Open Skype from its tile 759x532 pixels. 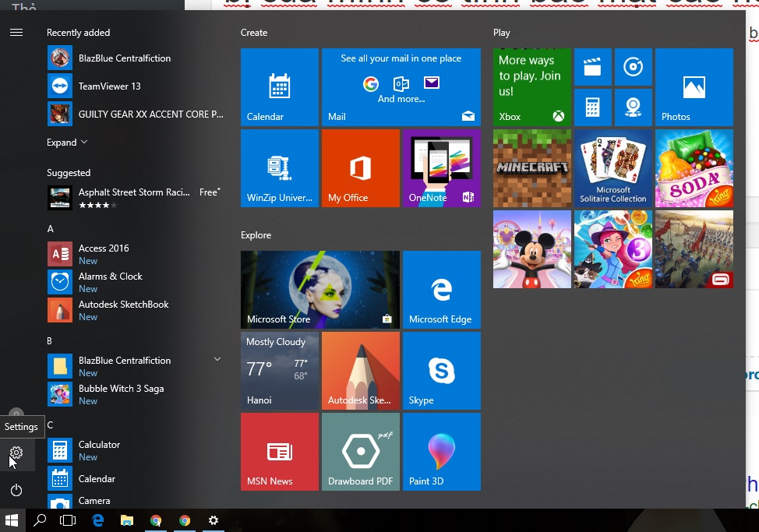pyautogui.click(x=441, y=370)
